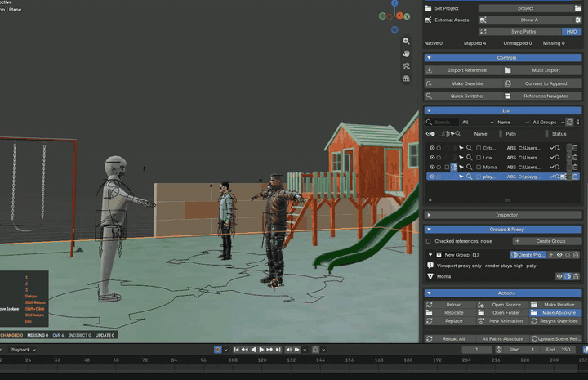Click Create Group button
The width and height of the screenshot is (588, 380).
click(x=546, y=241)
